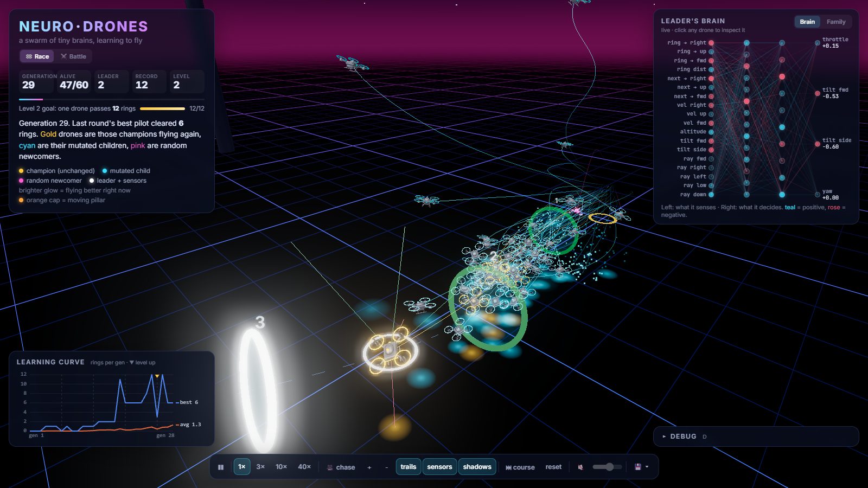Set speed to 3×
Screen dimensions: 868x488
(x=260, y=467)
